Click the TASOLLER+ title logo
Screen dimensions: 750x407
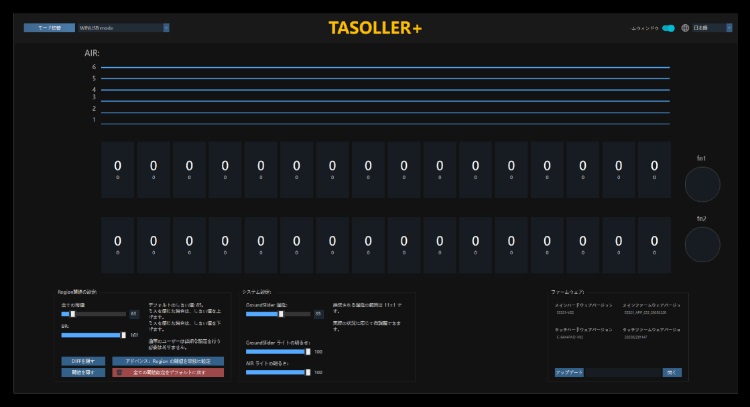[x=375, y=28]
